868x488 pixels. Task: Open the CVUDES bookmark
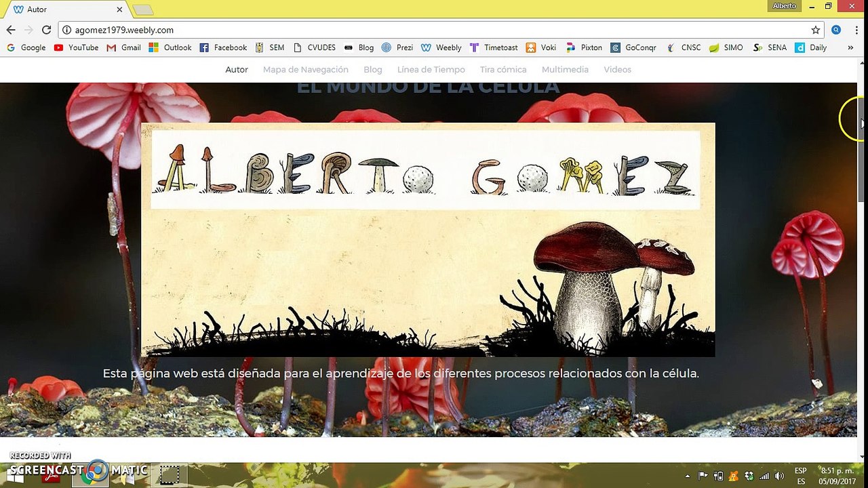(x=314, y=47)
